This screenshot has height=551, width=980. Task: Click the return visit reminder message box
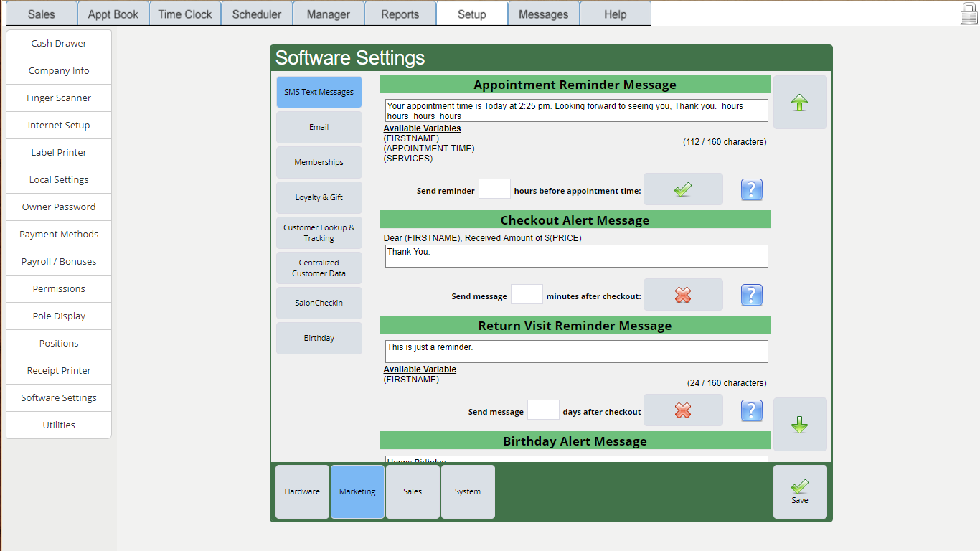(576, 352)
